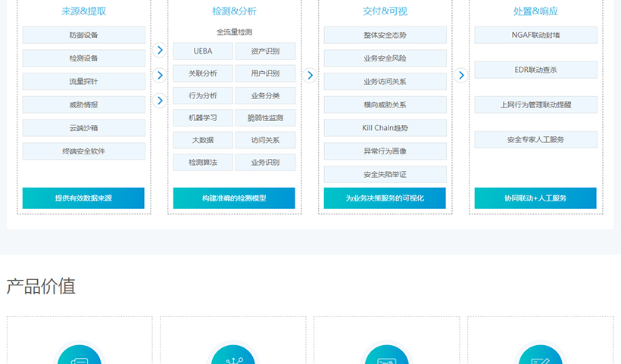This screenshot has height=364, width=621.
Task: Click the 构建准确的检测模型 gradient banner
Action: tap(234, 198)
